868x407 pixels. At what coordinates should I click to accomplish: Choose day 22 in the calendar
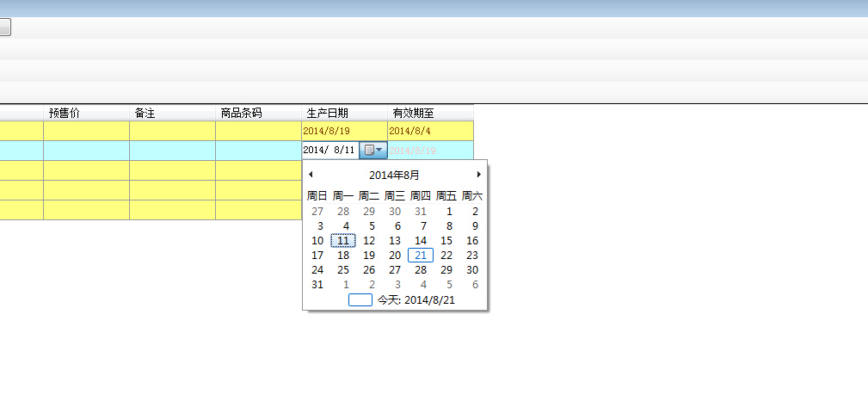(x=446, y=256)
